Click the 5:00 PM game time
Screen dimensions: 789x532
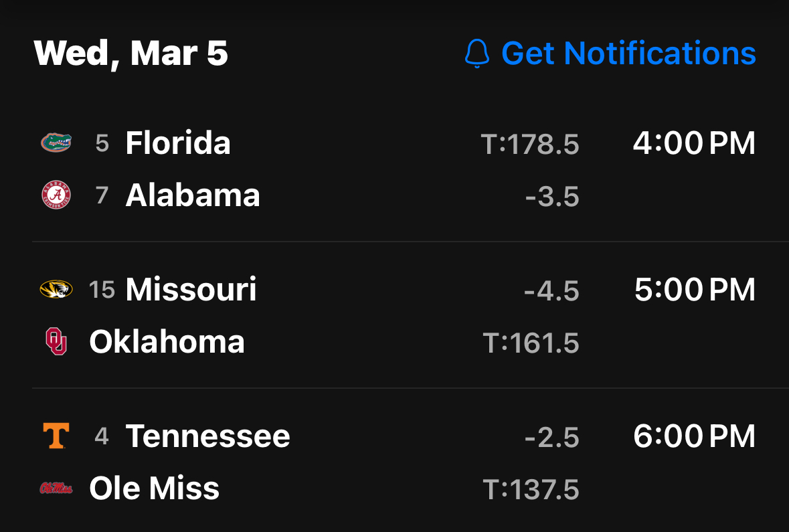coord(694,290)
